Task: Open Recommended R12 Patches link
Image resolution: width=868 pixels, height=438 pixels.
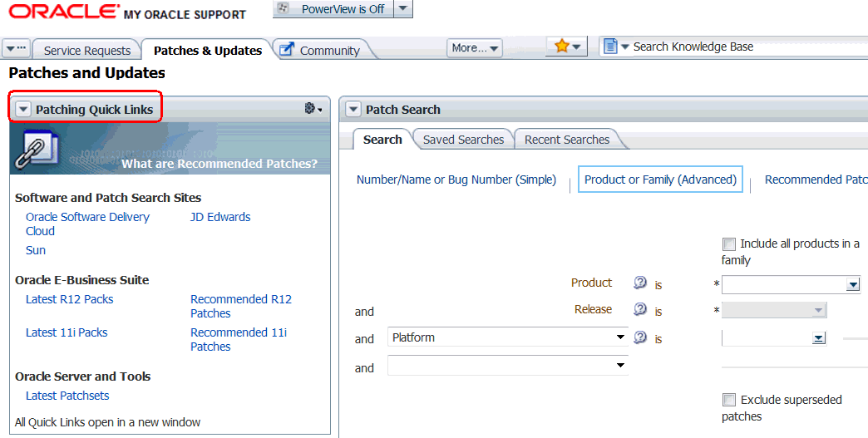Action: 241,307
